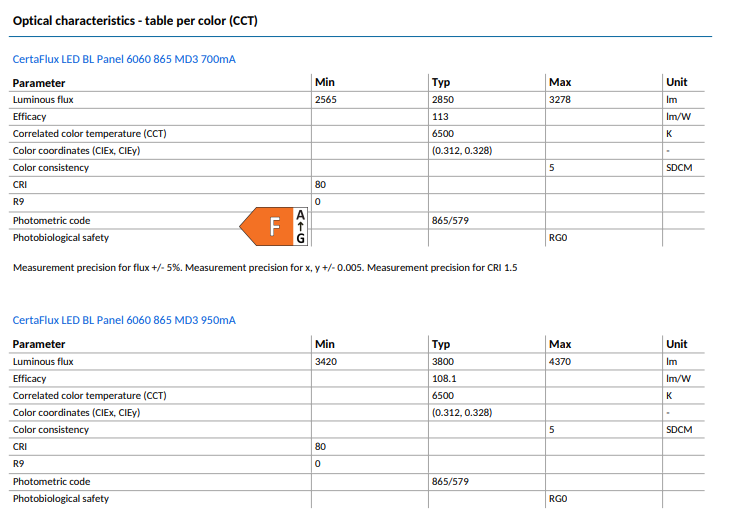
Task: Click the 'Min' column header in 700mA table
Action: (x=324, y=82)
